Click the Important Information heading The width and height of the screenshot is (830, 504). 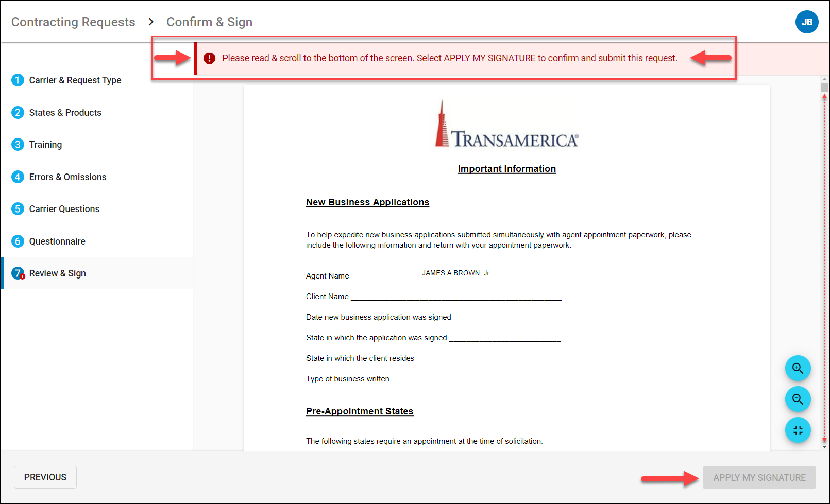pyautogui.click(x=507, y=169)
